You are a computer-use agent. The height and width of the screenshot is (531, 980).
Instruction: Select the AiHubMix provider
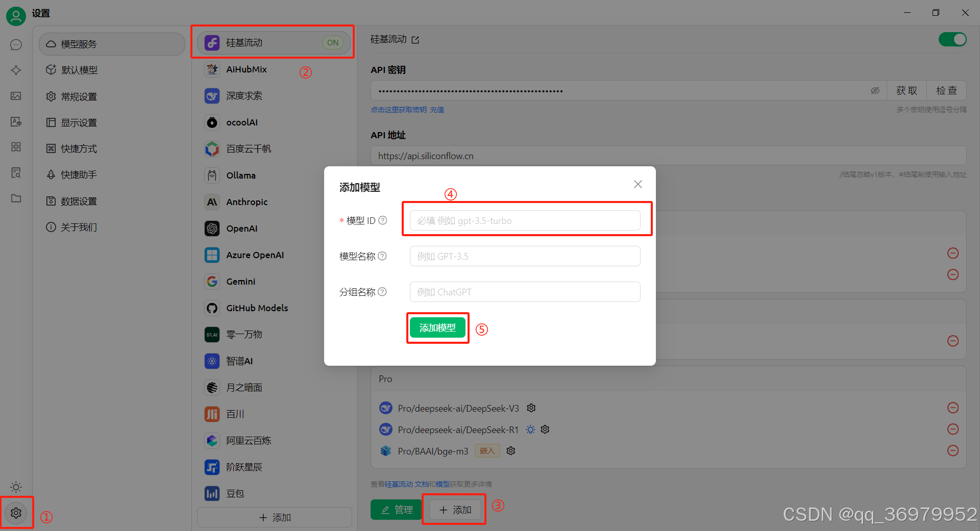pyautogui.click(x=274, y=69)
